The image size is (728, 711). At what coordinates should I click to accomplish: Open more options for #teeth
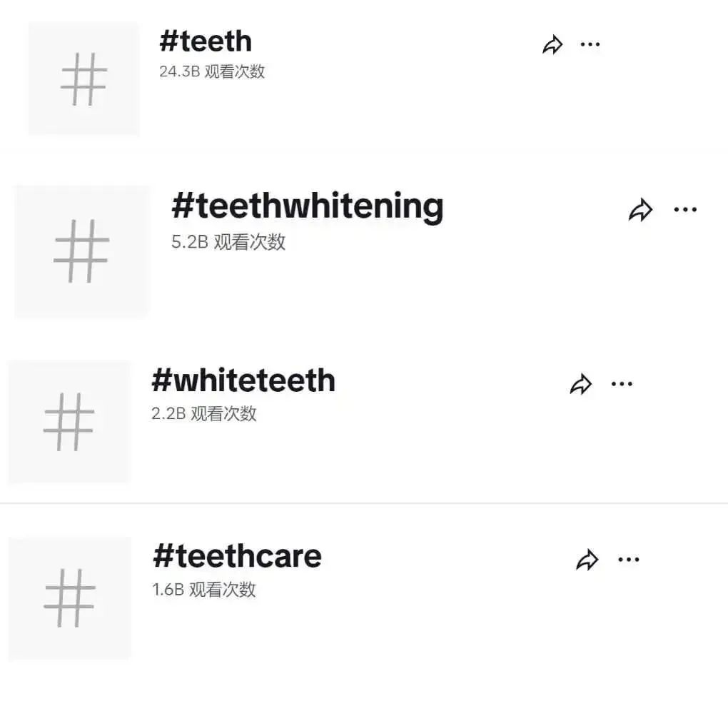click(590, 44)
